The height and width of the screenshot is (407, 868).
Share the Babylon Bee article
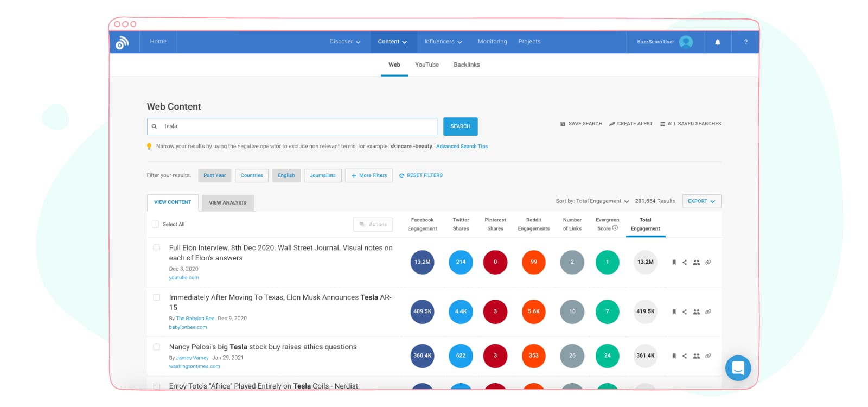pos(685,311)
